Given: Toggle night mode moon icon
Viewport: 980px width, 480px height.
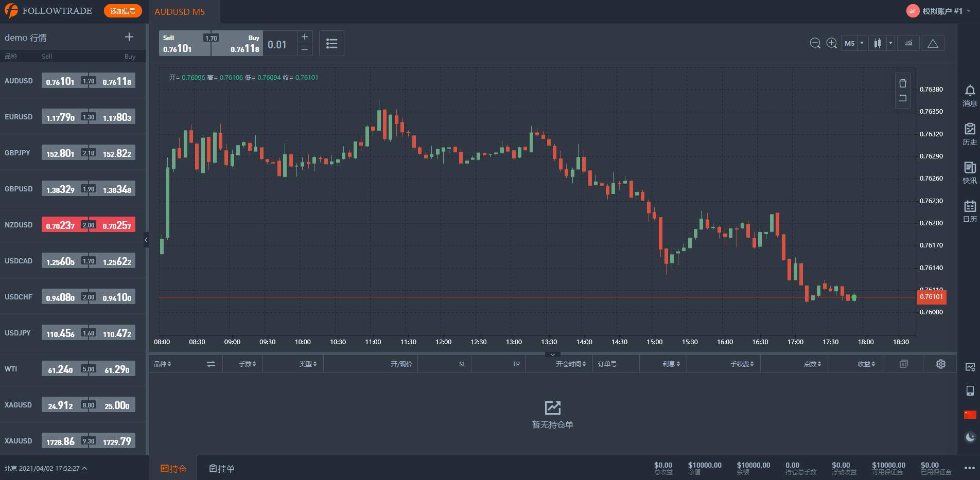Looking at the screenshot, I should 970,437.
